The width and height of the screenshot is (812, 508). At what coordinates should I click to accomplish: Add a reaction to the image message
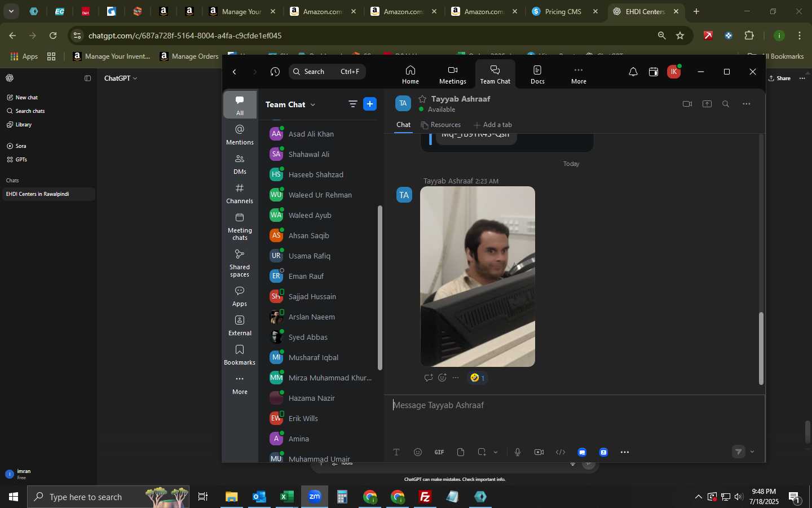pos(442,378)
